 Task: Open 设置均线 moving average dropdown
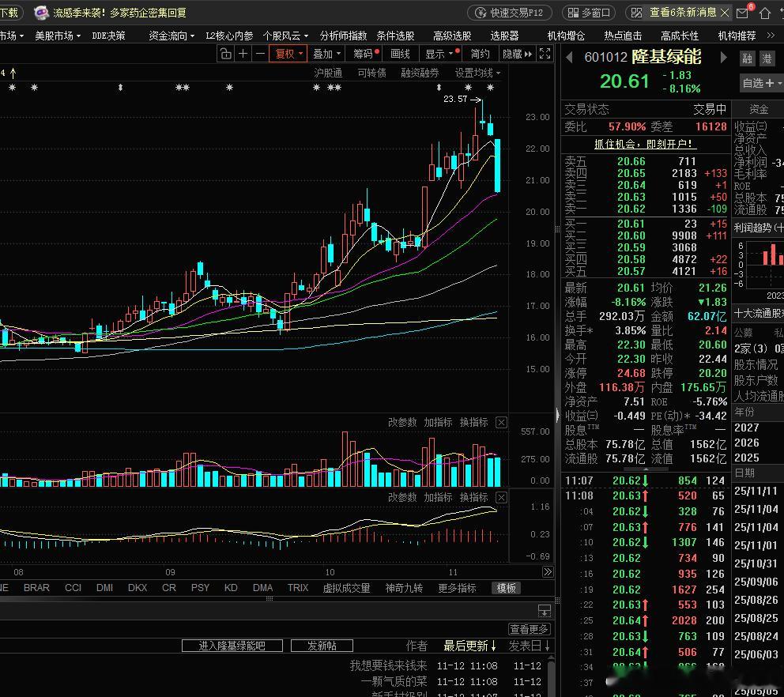(477, 73)
